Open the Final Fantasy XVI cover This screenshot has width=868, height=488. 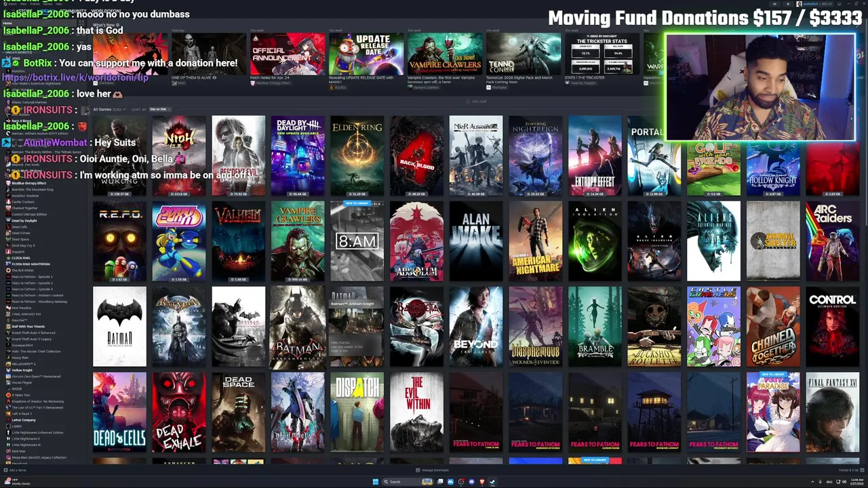pos(833,412)
